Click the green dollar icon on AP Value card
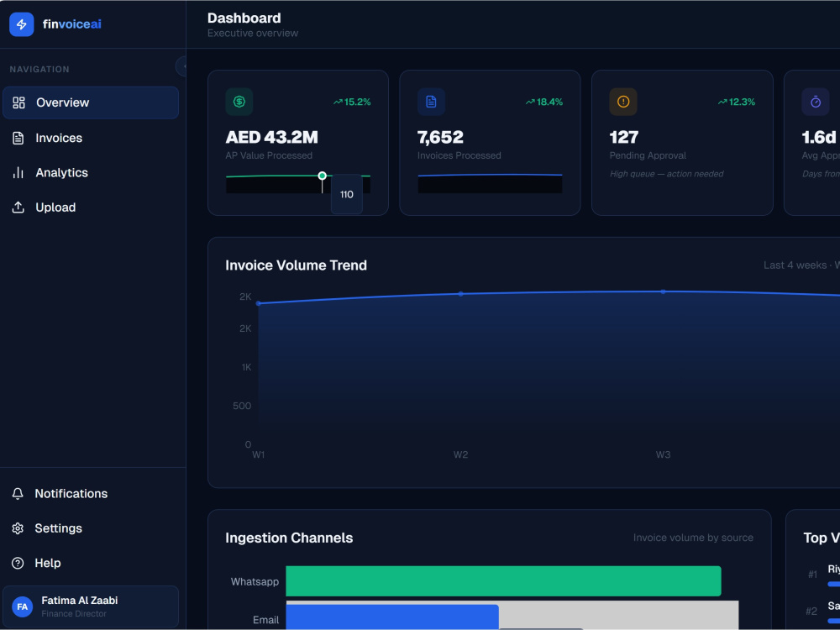The width and height of the screenshot is (840, 630). click(239, 102)
